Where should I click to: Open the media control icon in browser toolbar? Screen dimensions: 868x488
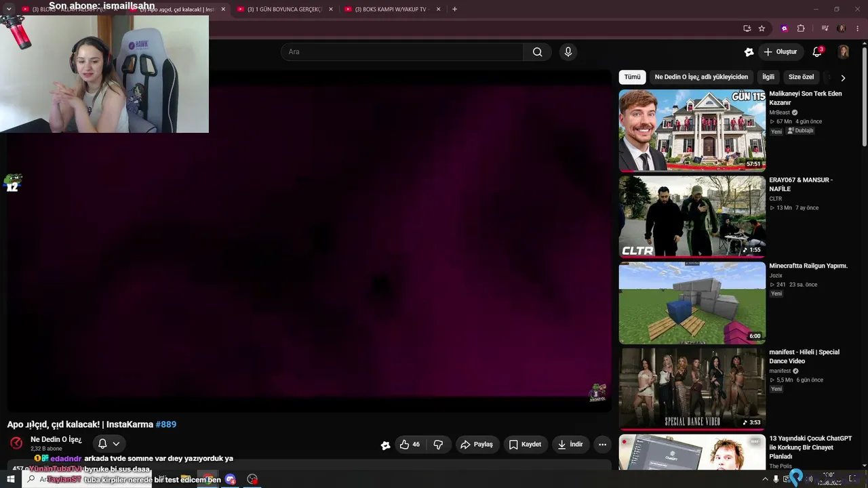click(x=825, y=28)
